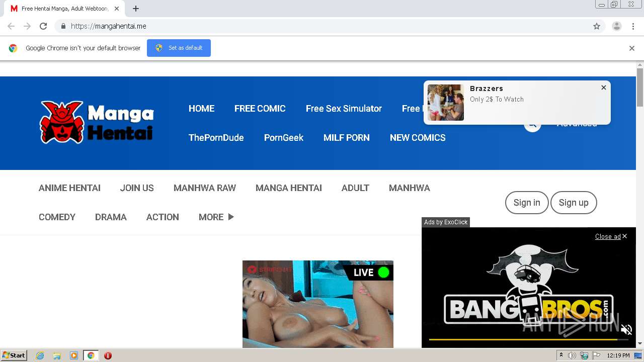Unmute the BangBros video ad
The width and height of the screenshot is (644, 362).
626,330
